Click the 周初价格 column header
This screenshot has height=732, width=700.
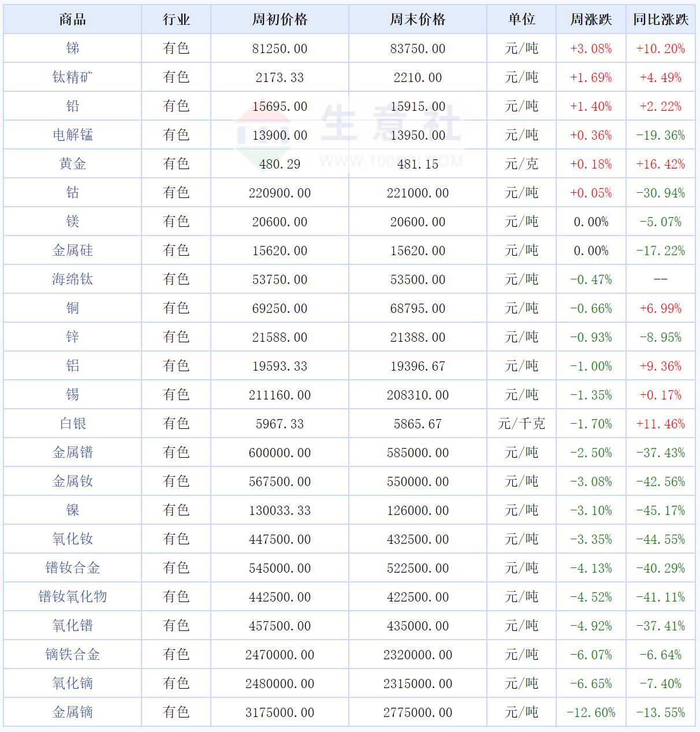(x=280, y=20)
